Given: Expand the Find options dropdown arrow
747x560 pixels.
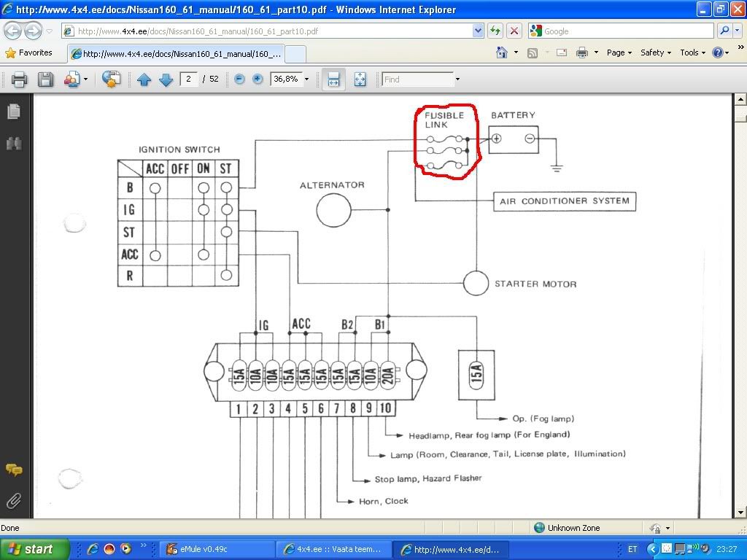Looking at the screenshot, I should click(x=457, y=79).
